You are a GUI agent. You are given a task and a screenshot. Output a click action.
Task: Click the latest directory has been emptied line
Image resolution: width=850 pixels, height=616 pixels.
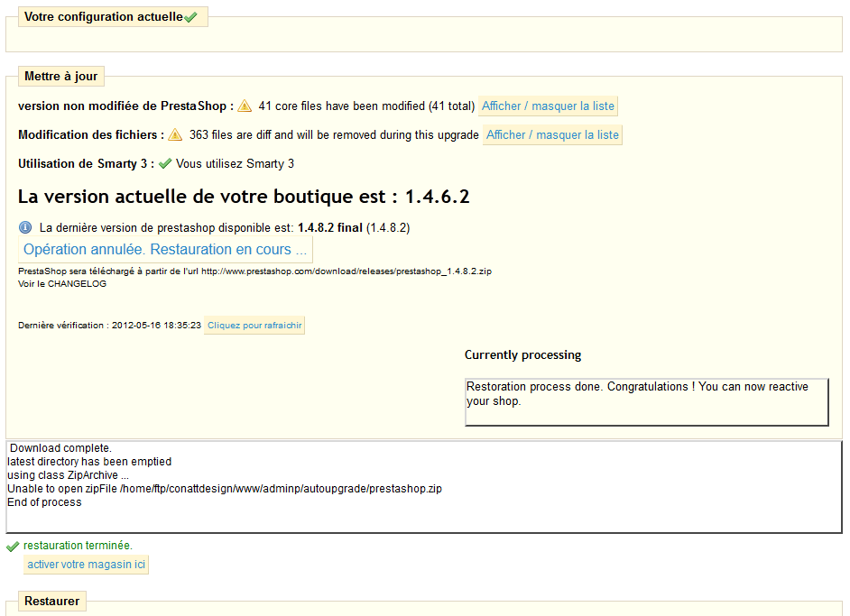pyautogui.click(x=89, y=462)
